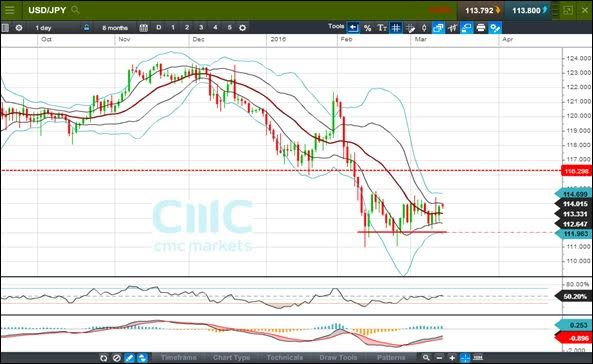Select the text annotation tool

point(382,28)
